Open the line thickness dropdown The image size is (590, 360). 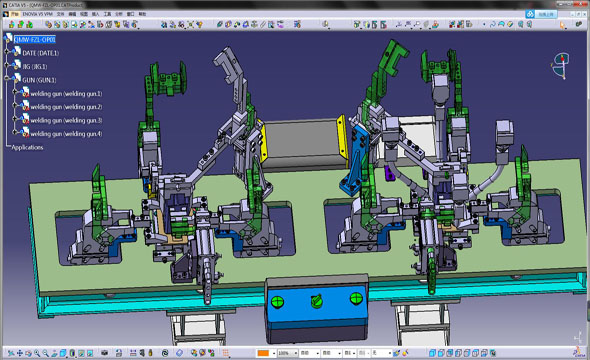pyautogui.click(x=318, y=353)
